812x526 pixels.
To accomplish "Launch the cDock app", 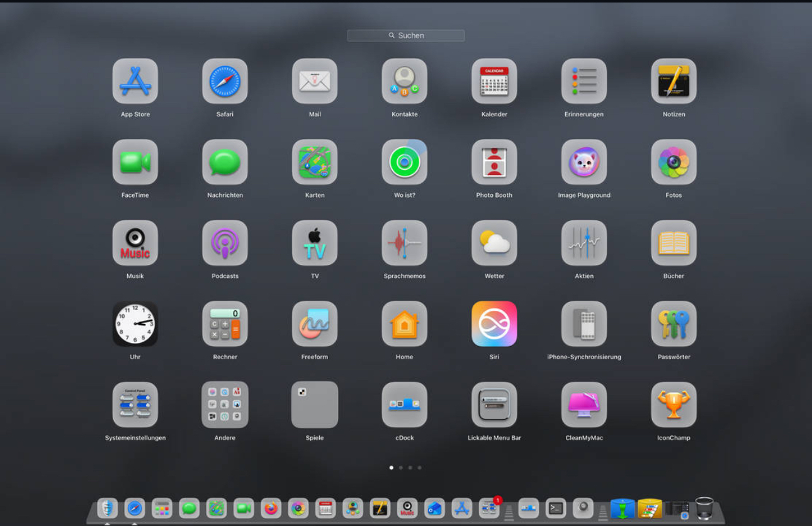I will point(404,405).
